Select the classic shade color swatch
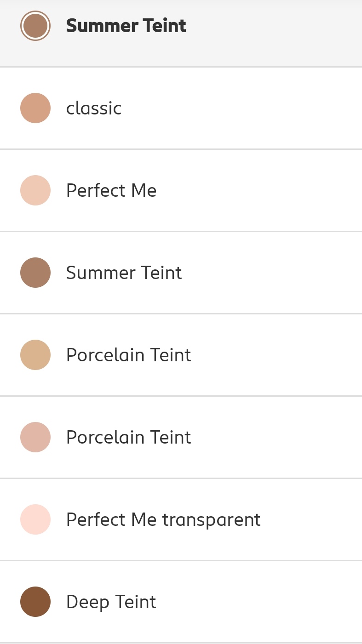Screen dimensions: 362x644 tap(35, 108)
